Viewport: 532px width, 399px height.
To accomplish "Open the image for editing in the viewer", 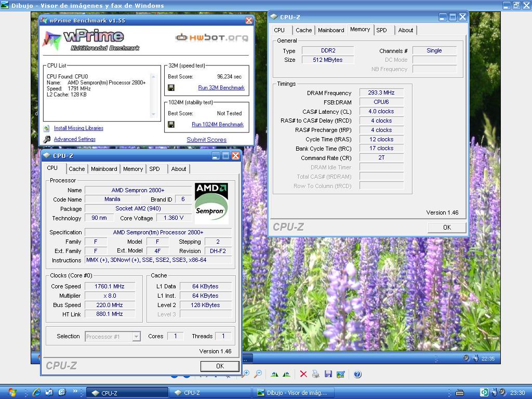I will point(341,374).
